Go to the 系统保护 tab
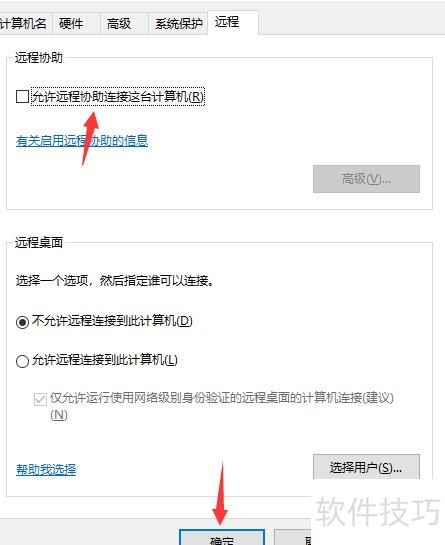Viewport: 445px width, 545px height. (x=178, y=24)
